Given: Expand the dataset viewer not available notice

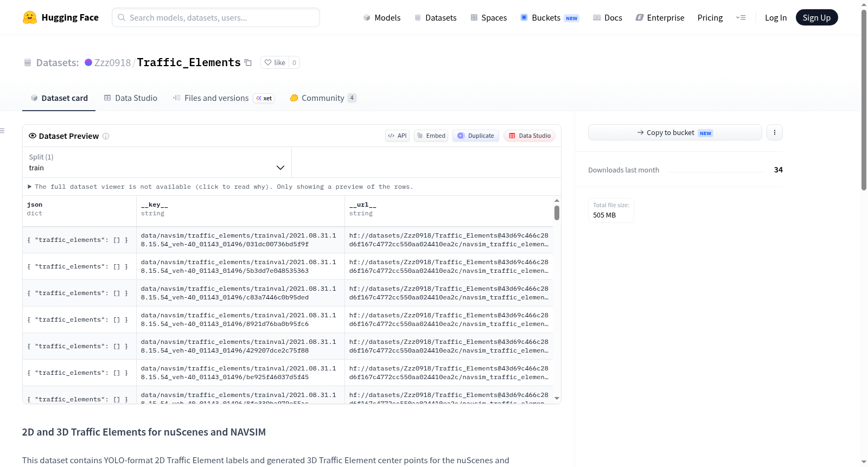Looking at the screenshot, I should pyautogui.click(x=220, y=187).
